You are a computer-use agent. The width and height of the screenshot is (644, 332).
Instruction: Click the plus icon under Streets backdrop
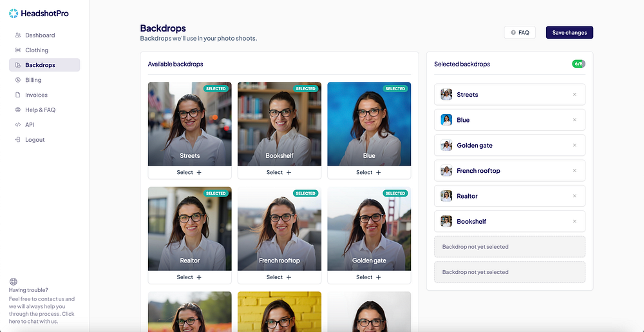pos(199,173)
